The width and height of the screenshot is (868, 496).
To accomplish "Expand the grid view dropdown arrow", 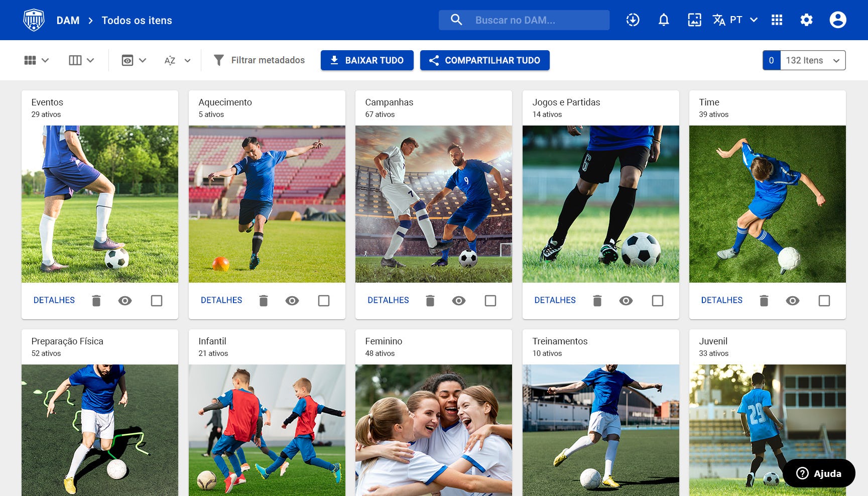I will pyautogui.click(x=45, y=60).
